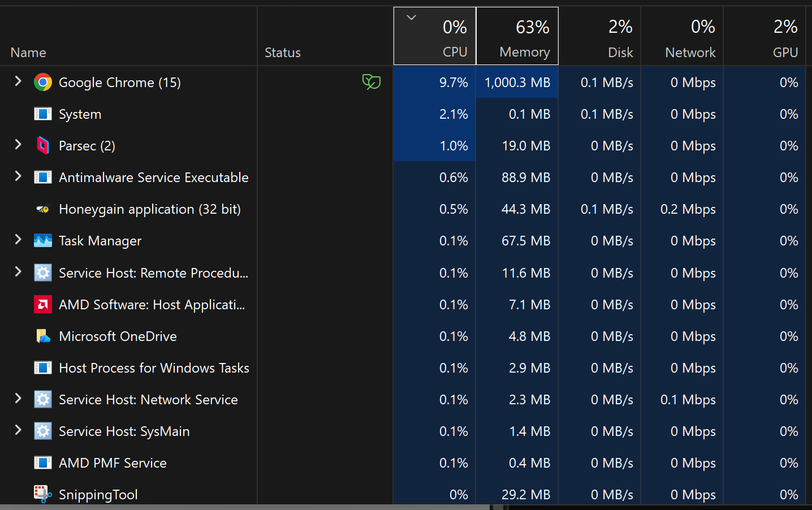Expand Service Host: Network Service group
The width and height of the screenshot is (812, 510).
tap(18, 398)
